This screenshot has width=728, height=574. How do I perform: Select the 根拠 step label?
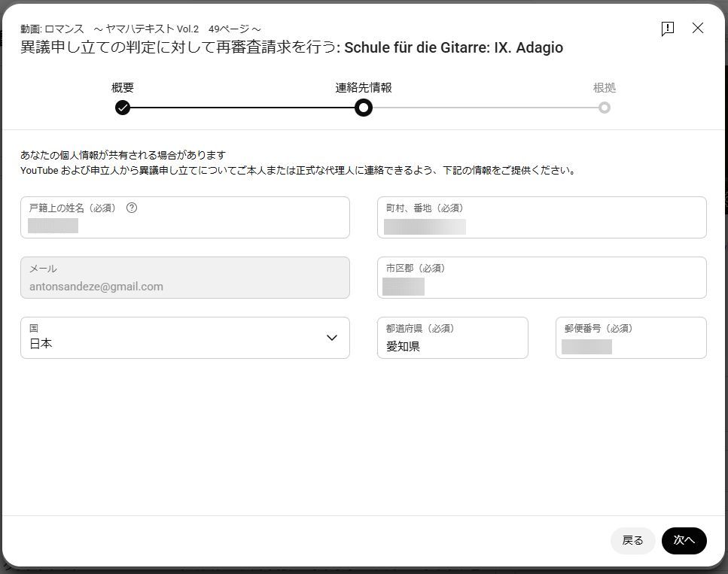coord(604,88)
